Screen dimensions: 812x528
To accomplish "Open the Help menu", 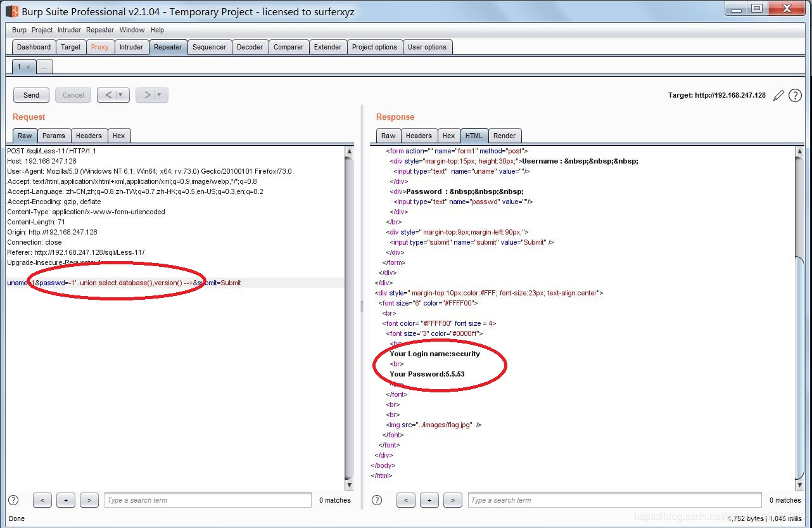I will (x=158, y=30).
